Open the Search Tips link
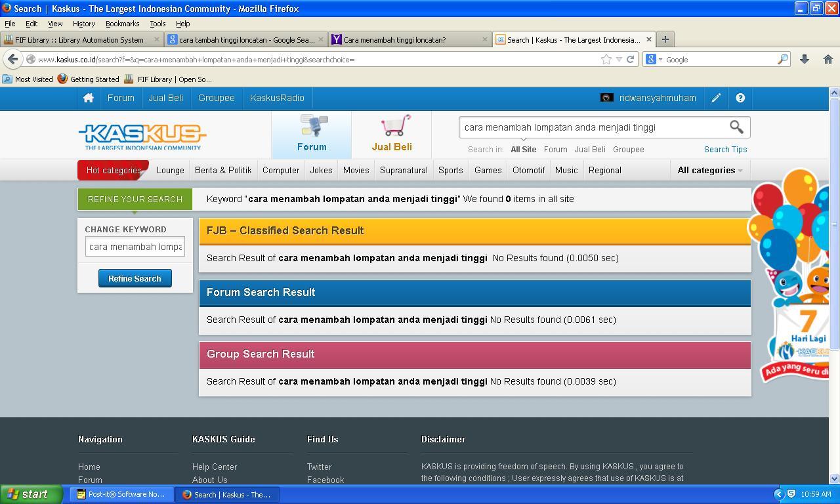This screenshot has height=504, width=840. pos(725,149)
